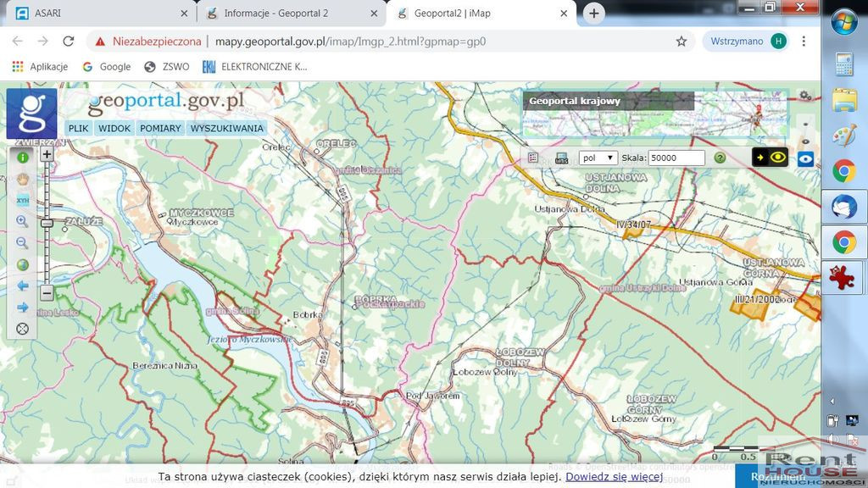Screen dimensions: 868x488
Task: Open the ZSWO bookmark
Action: coord(167,66)
